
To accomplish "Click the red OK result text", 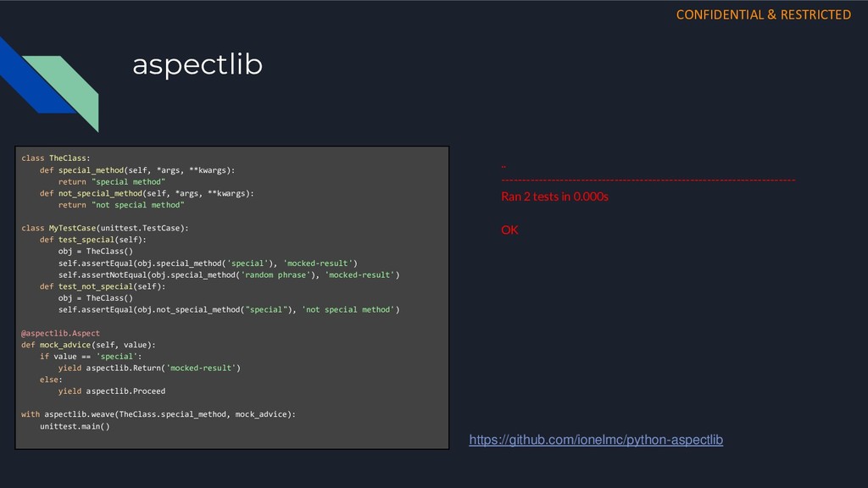I will pos(509,230).
